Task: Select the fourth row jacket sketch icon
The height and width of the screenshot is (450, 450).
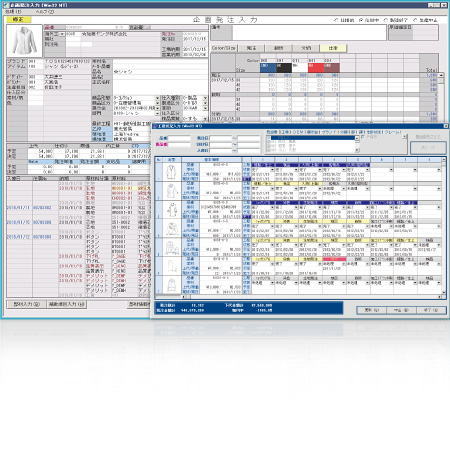Action: point(171,229)
